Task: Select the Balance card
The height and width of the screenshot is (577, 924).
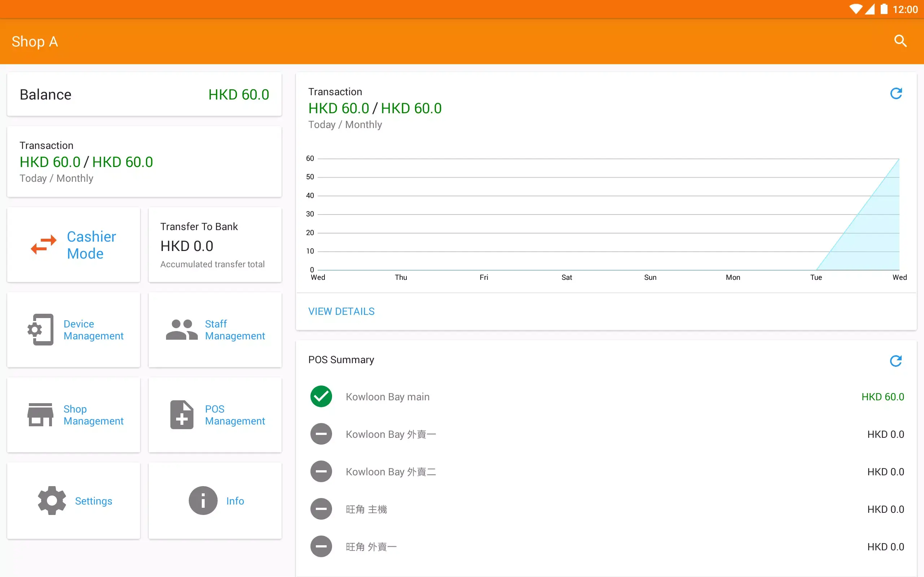Action: (144, 94)
